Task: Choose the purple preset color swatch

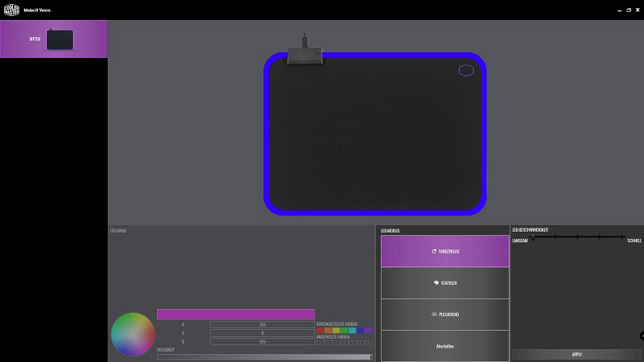Action: pyautogui.click(x=369, y=331)
